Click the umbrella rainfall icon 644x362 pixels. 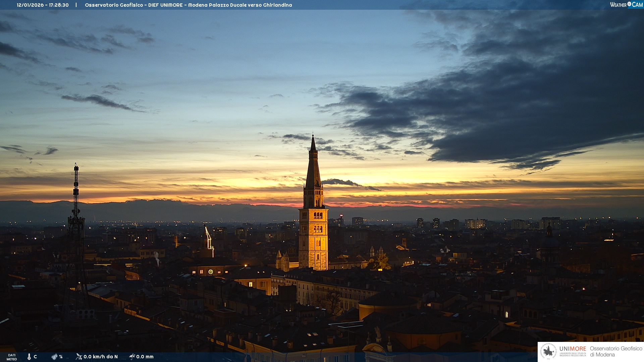click(x=132, y=357)
